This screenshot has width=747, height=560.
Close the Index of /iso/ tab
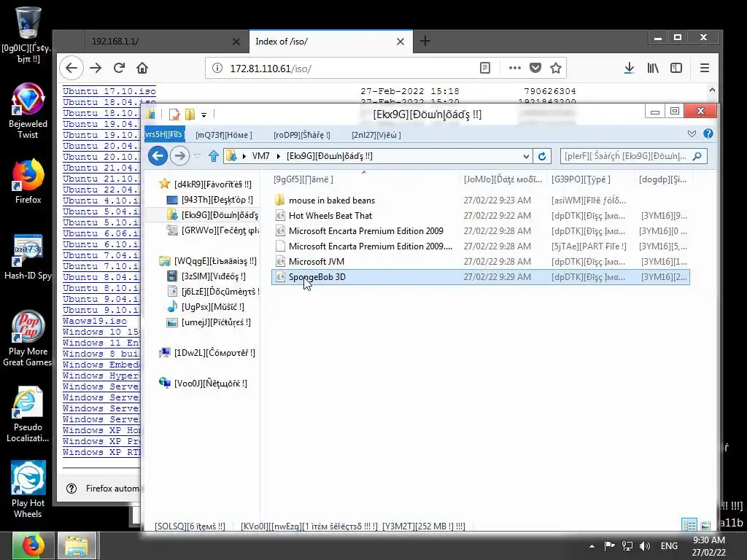[400, 42]
